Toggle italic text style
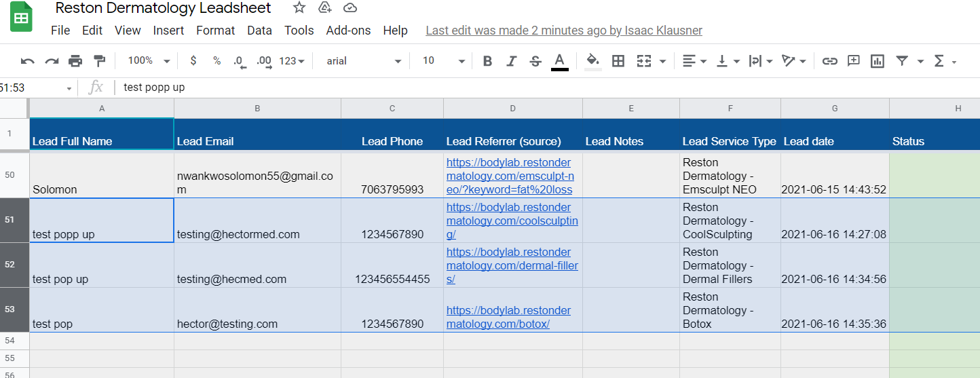The width and height of the screenshot is (980, 378). (512, 61)
